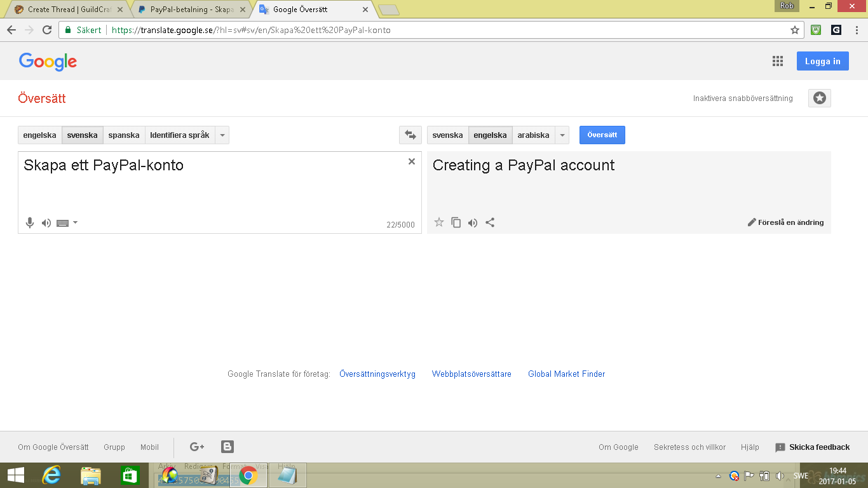Open the Webbplatsöversättare link
This screenshot has width=868, height=488.
(471, 374)
